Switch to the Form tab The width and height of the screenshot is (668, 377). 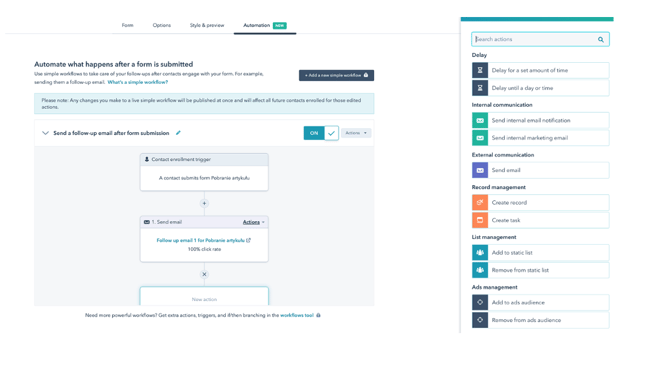(x=127, y=25)
